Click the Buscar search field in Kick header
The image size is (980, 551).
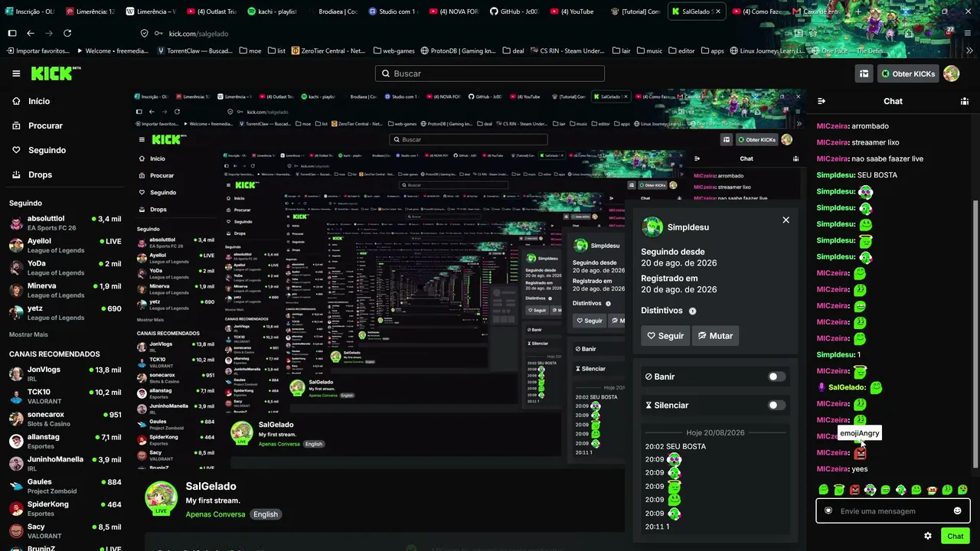(490, 73)
